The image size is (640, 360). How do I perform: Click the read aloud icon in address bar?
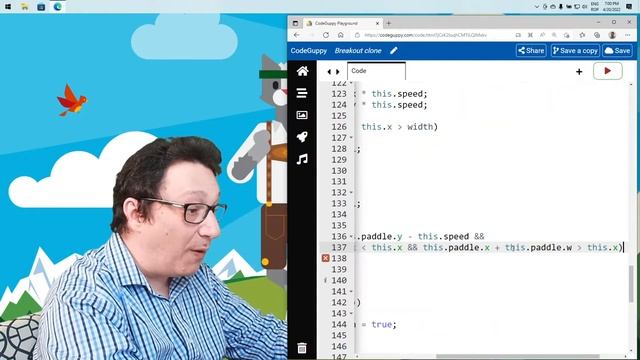pyautogui.click(x=542, y=35)
